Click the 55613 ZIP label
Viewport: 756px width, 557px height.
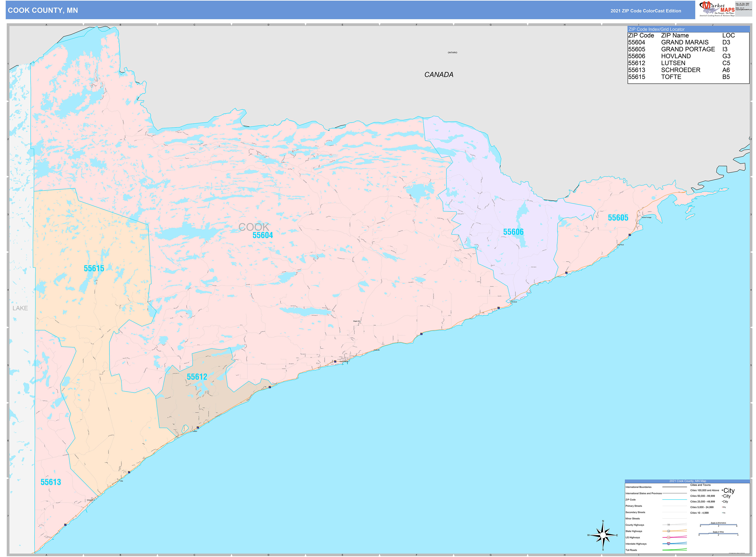51,482
